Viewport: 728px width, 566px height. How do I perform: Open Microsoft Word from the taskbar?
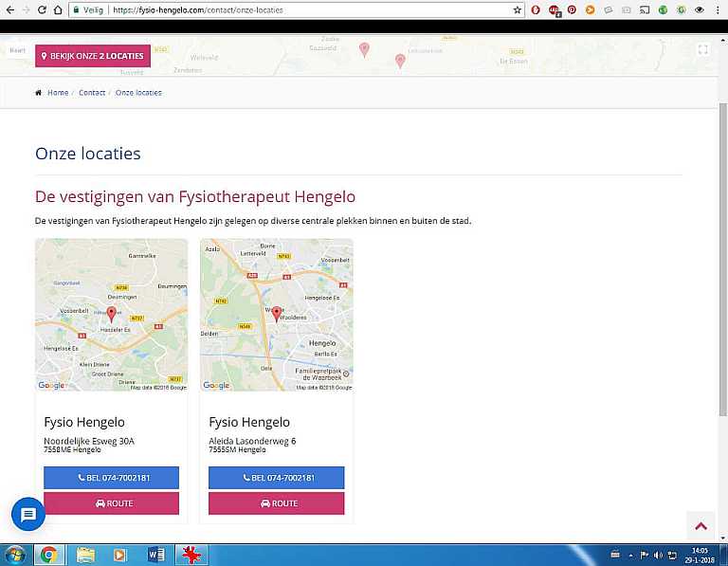[156, 555]
